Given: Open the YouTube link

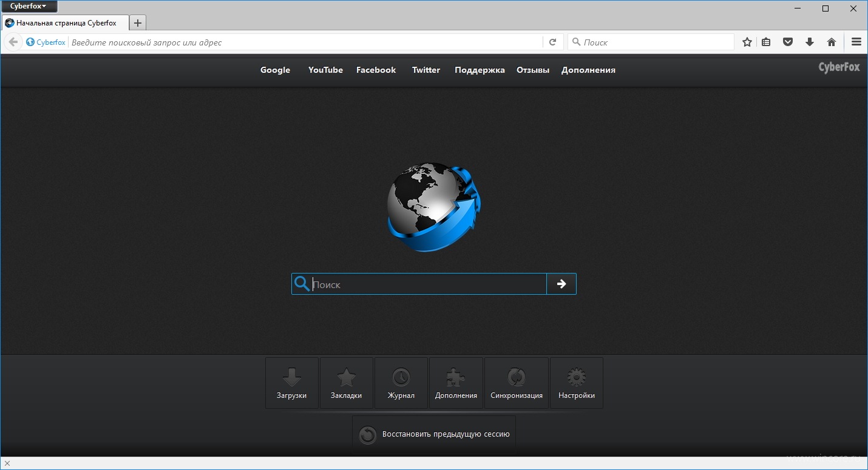Looking at the screenshot, I should point(325,70).
